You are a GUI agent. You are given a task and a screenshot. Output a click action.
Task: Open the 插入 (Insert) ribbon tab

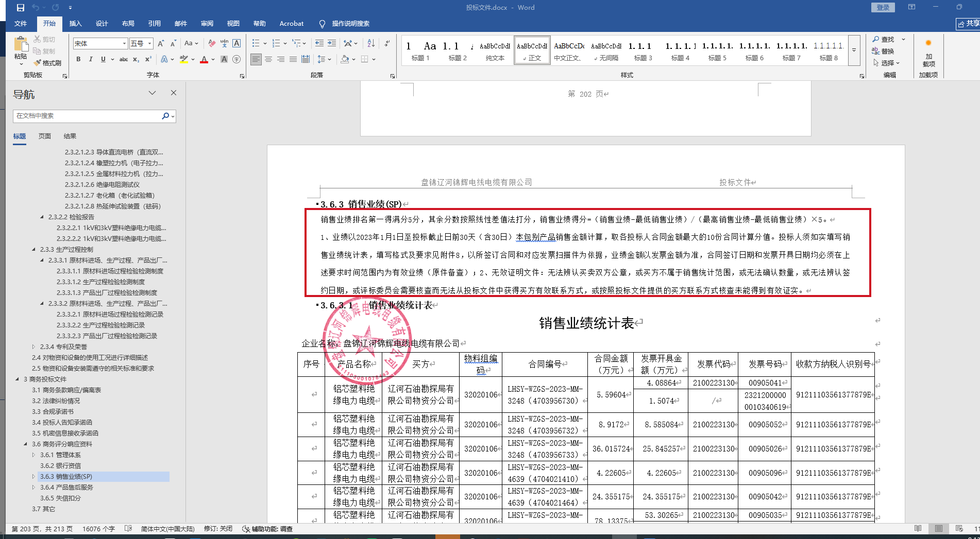click(76, 24)
